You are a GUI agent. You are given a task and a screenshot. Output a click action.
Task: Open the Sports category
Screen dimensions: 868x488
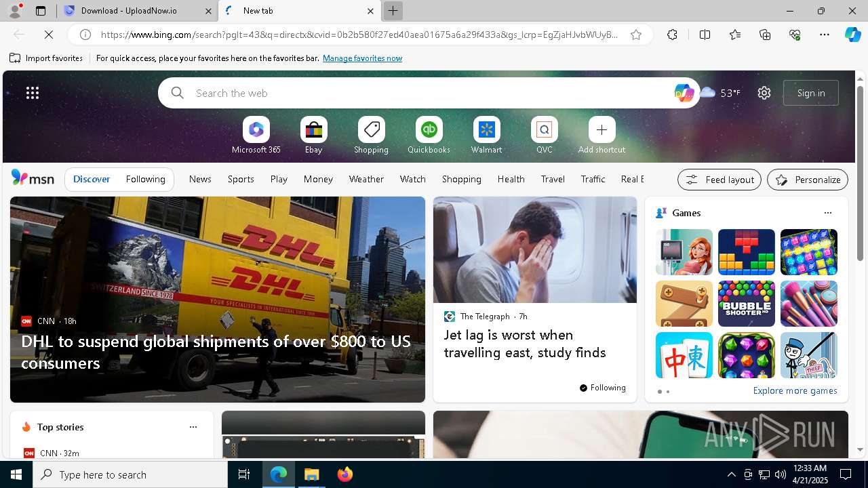tap(241, 179)
